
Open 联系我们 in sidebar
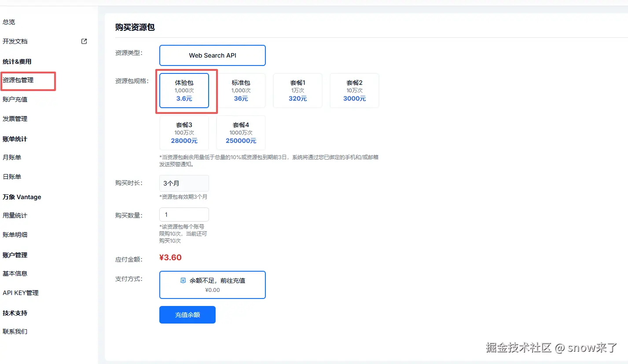15,331
